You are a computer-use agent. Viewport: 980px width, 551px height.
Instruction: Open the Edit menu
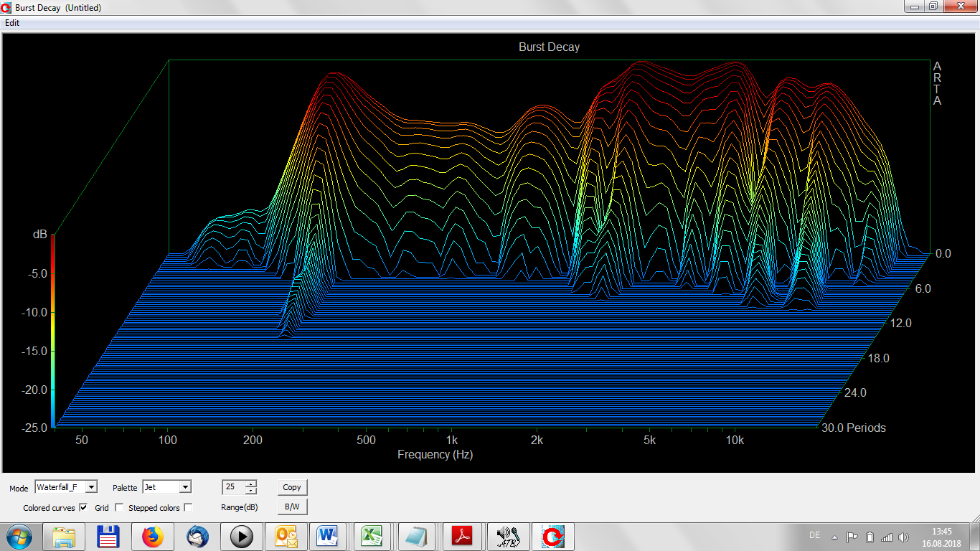point(12,23)
